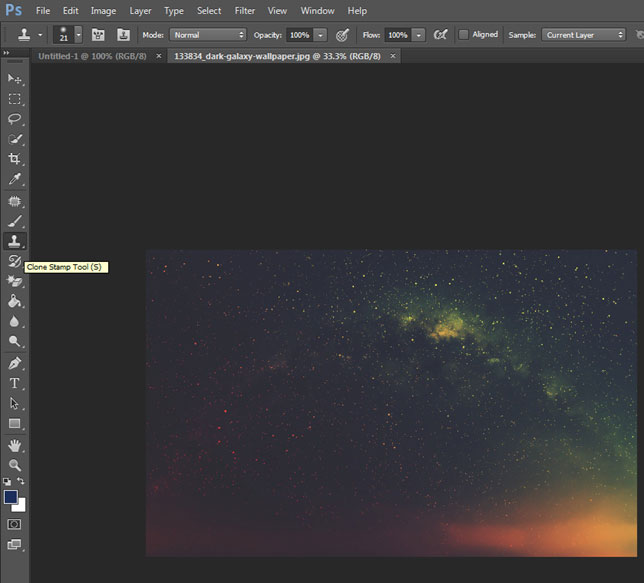Choose the Pen tool
Viewport: 644px width, 583px height.
15,363
